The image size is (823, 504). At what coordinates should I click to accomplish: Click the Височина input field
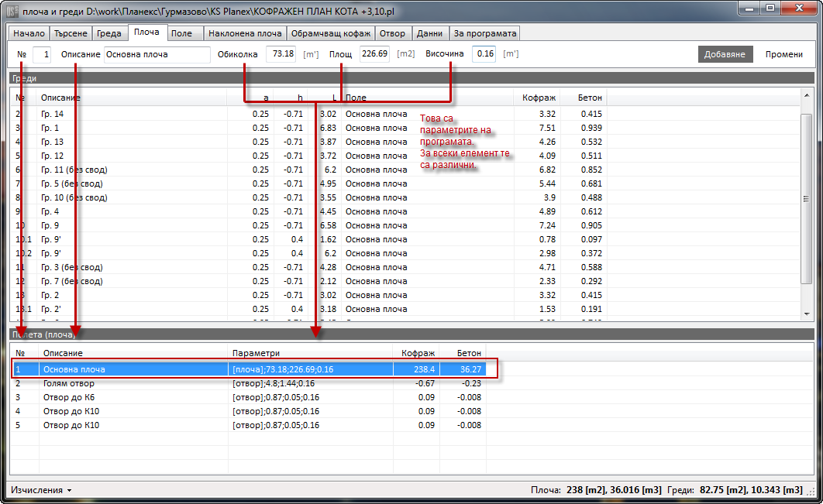(484, 54)
